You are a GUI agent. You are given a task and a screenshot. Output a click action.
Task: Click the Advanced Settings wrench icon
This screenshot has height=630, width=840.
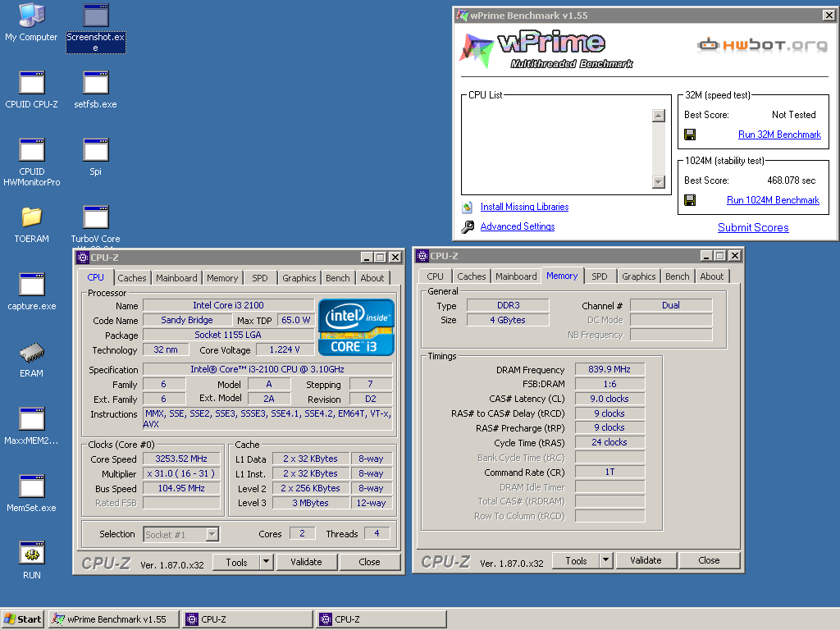point(467,226)
